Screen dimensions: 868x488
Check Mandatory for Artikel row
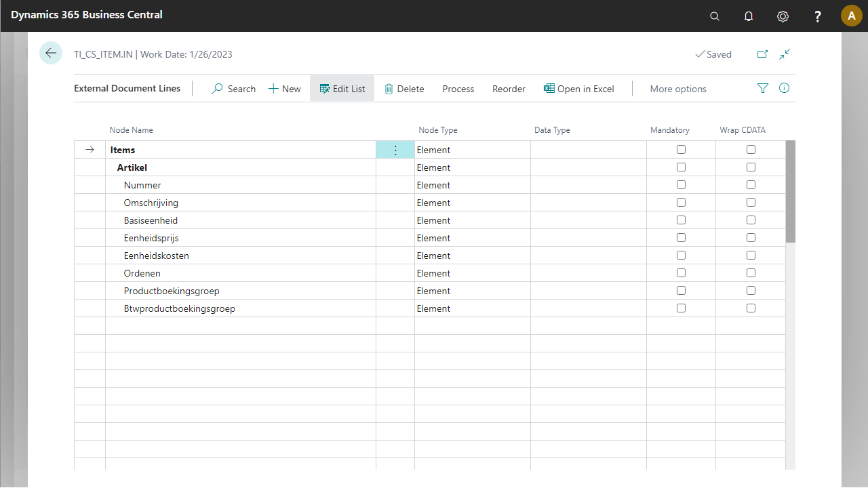point(681,167)
